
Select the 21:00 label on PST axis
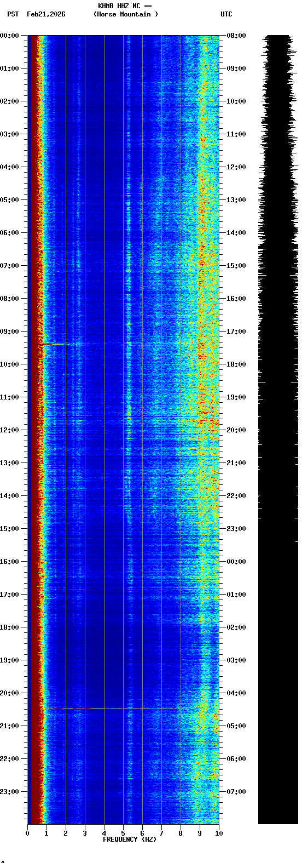tap(10, 726)
